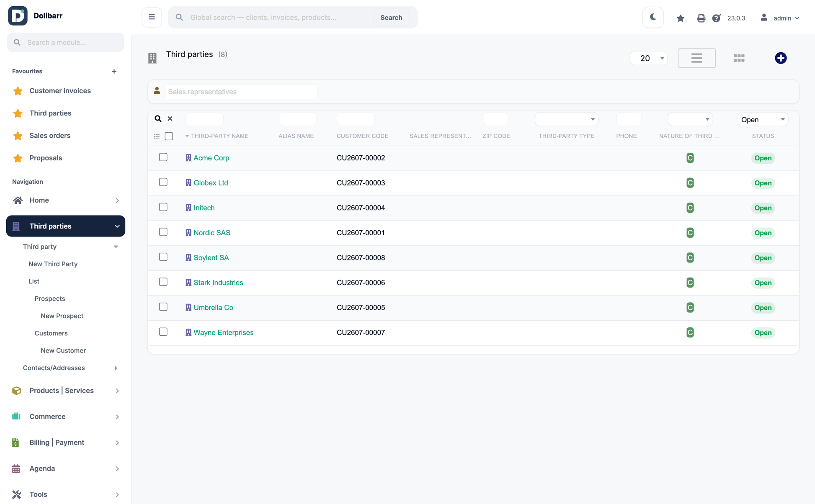Clear filters with the X icon
Viewport: 815px width, 504px height.
point(170,119)
